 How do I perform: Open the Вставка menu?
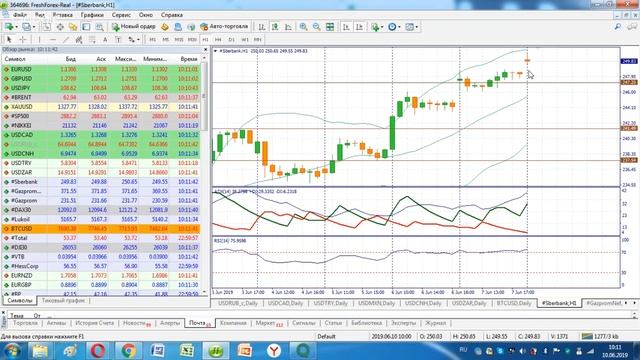click(x=62, y=15)
